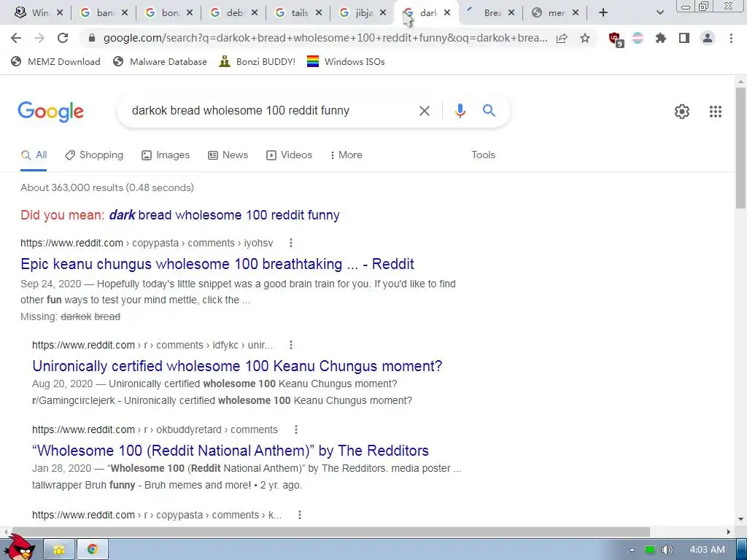
Task: Go back to the previous page
Action: point(16,38)
